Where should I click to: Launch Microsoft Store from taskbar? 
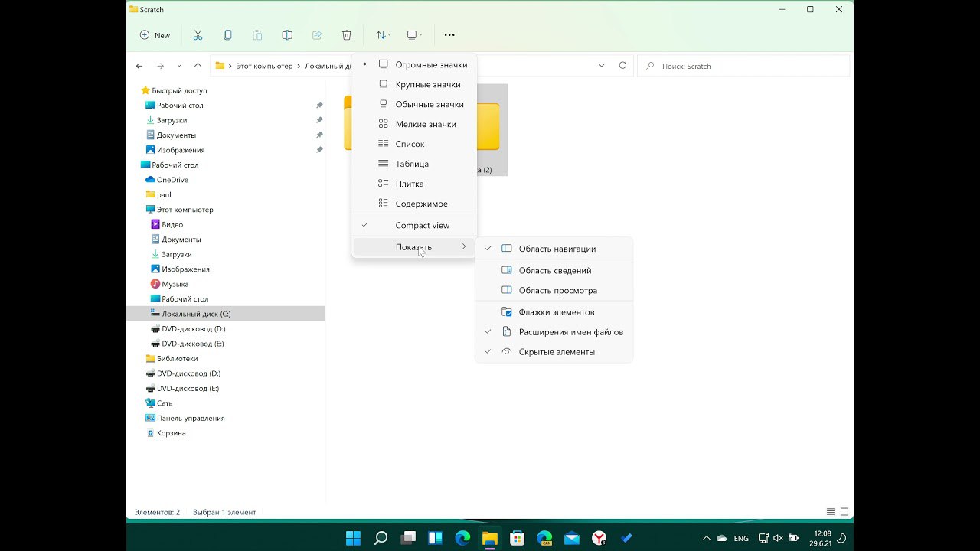tap(517, 538)
